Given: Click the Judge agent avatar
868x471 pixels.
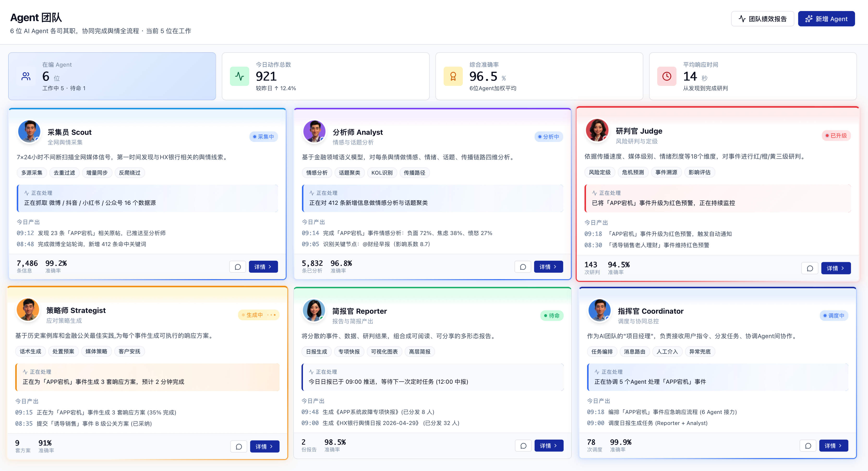Looking at the screenshot, I should [597, 130].
